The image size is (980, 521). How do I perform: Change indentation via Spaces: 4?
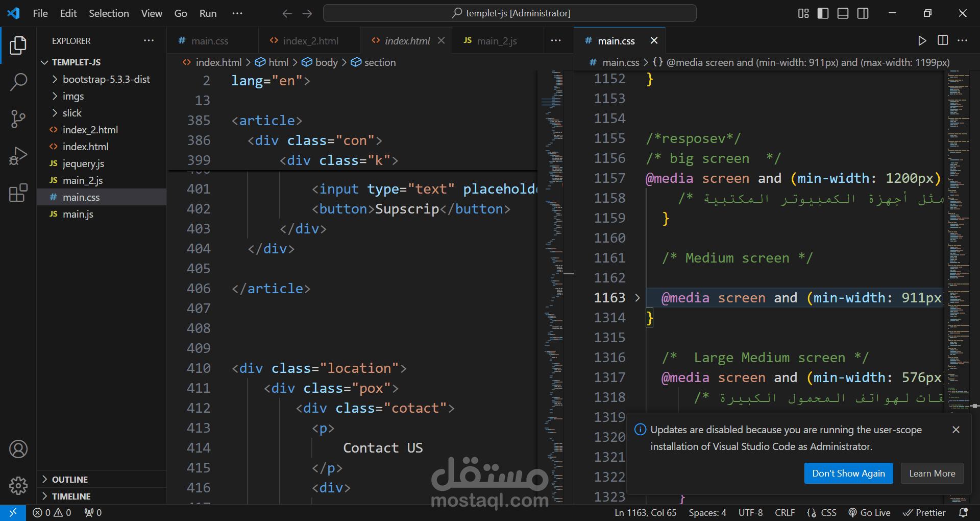tap(707, 512)
